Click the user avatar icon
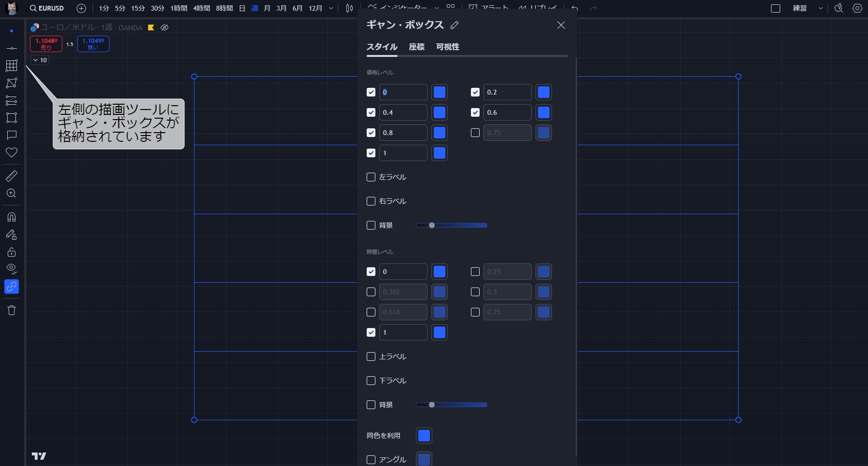Viewport: 868px width, 466px height. [12, 8]
